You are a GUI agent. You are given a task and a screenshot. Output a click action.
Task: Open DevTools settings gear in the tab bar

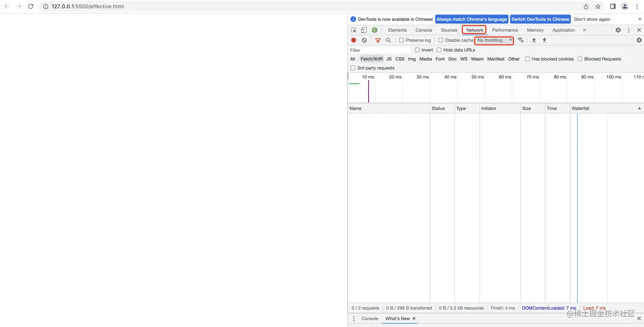(x=618, y=30)
